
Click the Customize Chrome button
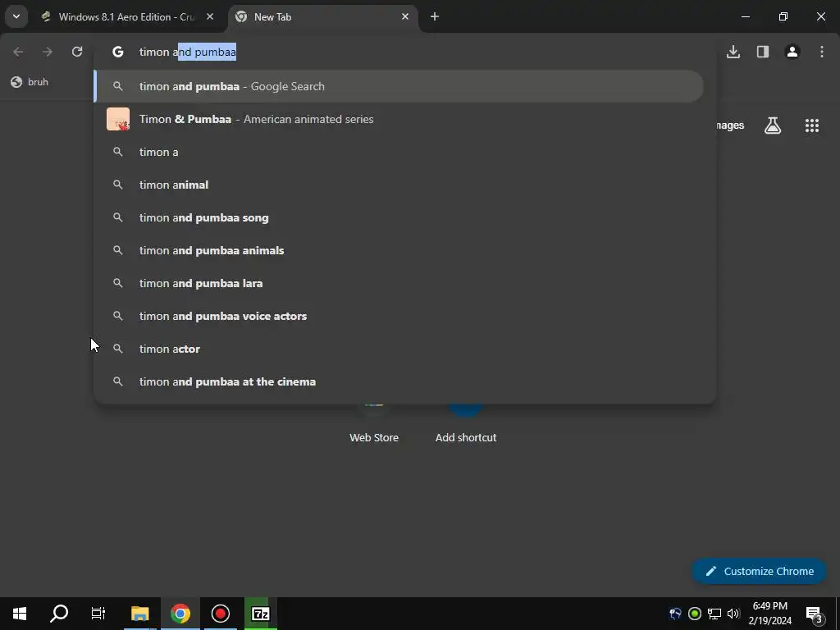click(x=759, y=571)
